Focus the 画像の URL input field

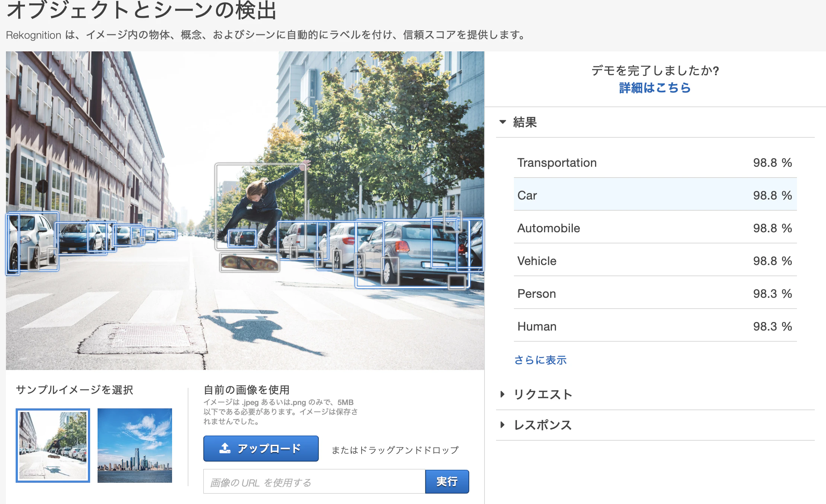[x=314, y=482]
